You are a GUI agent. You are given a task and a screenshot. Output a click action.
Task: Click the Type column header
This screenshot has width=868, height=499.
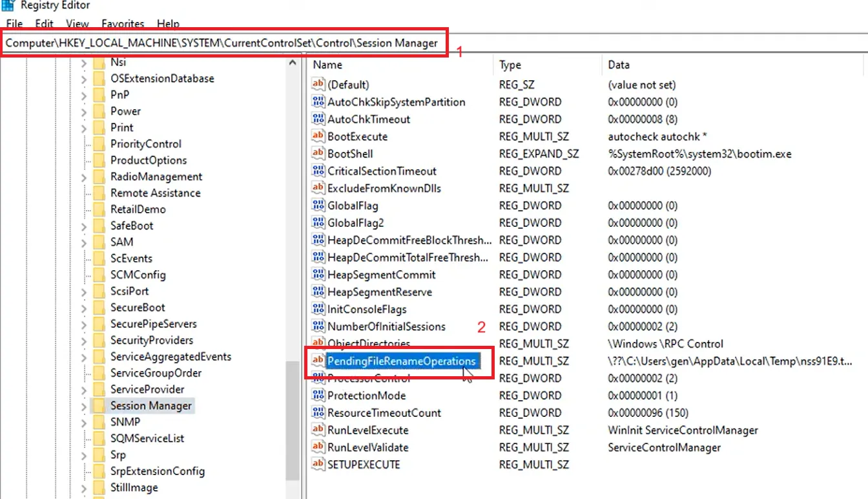tap(510, 65)
